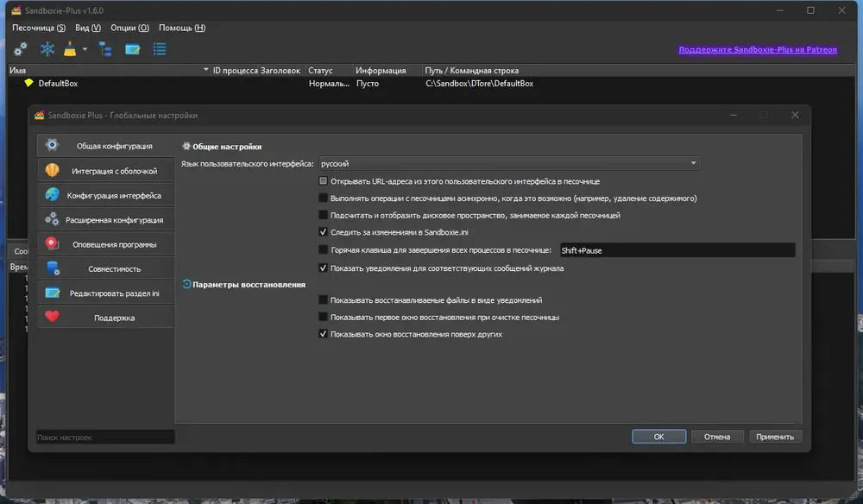863x504 pixels.
Task: Click the Shift+Pause hotkey input field
Action: 677,250
